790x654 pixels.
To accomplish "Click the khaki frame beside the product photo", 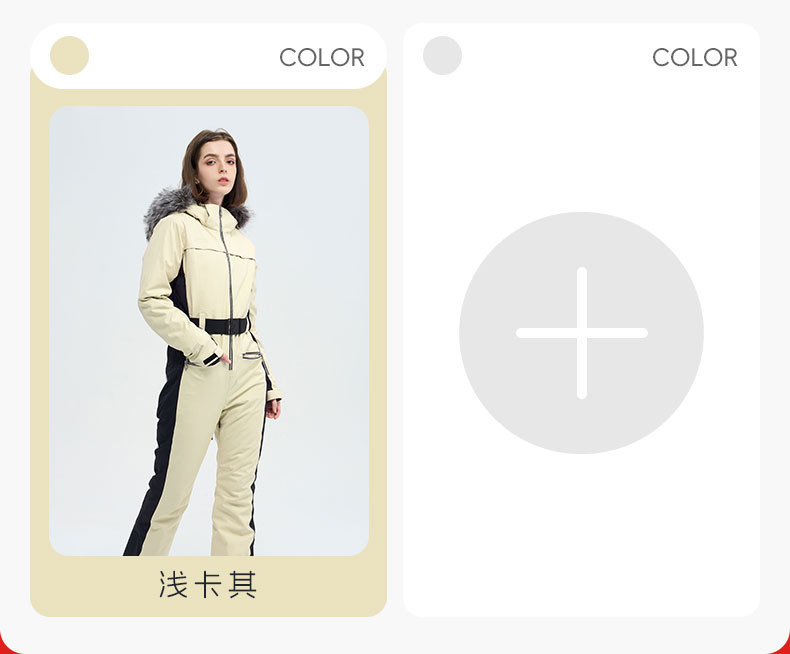I will 378,331.
